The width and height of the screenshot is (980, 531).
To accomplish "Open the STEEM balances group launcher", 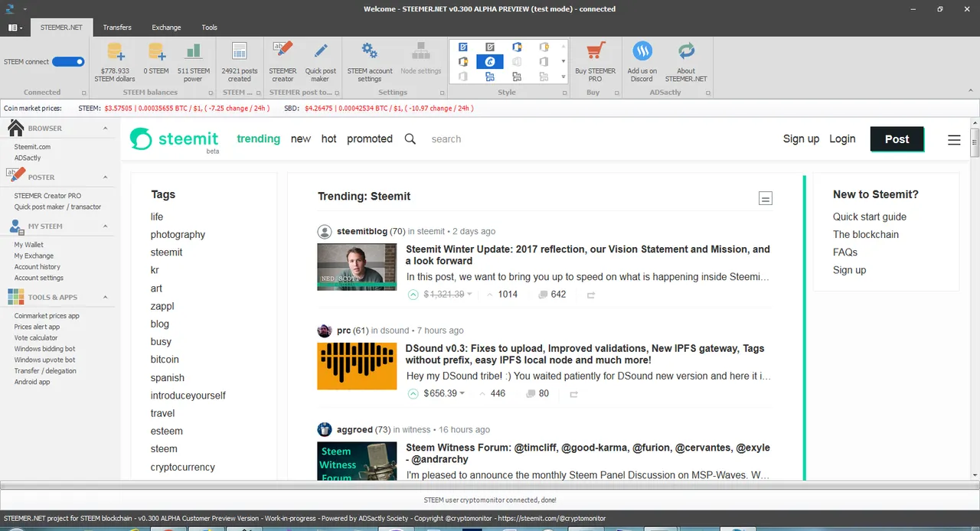I will point(210,93).
